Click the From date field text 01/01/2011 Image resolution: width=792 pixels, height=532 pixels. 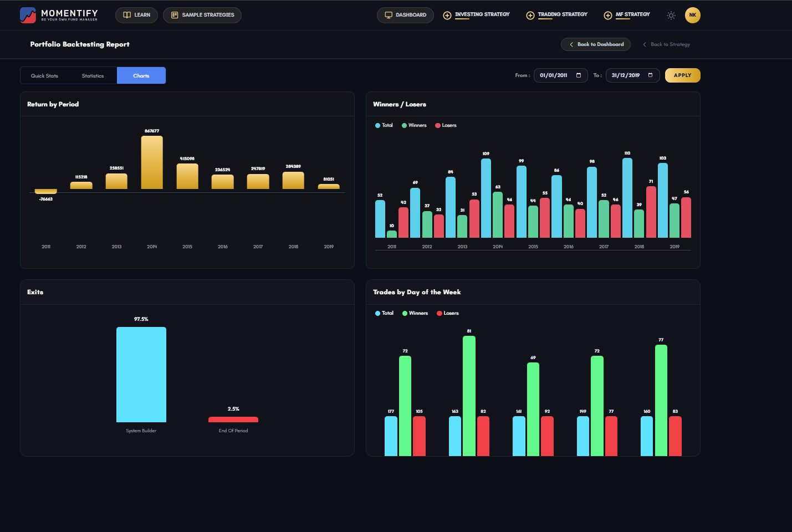tap(554, 75)
